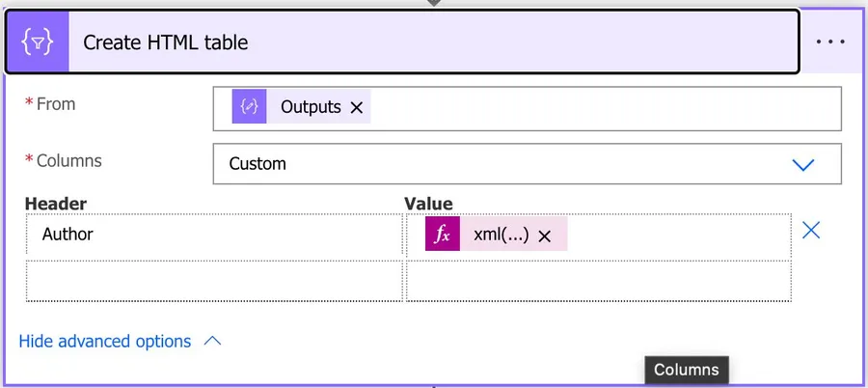
Task: Click the empty Header field below Author
Action: click(x=214, y=281)
